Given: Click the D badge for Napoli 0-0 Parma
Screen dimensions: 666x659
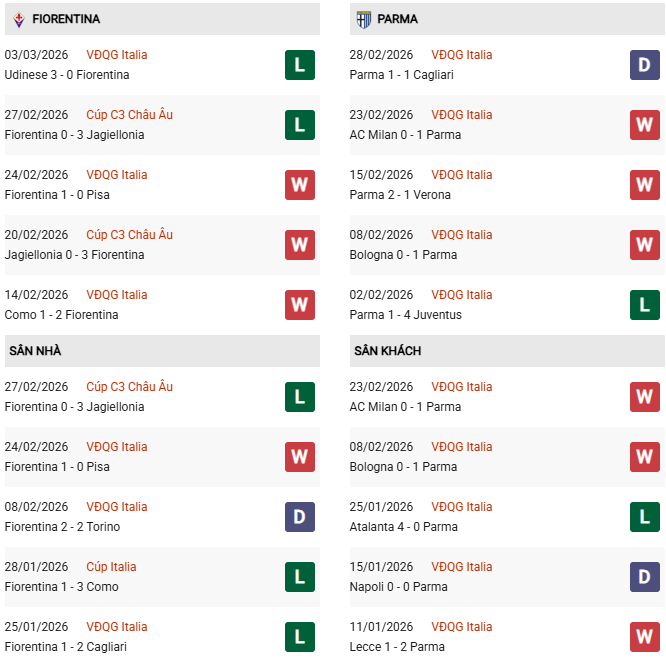Looking at the screenshot, I should click(x=644, y=577).
